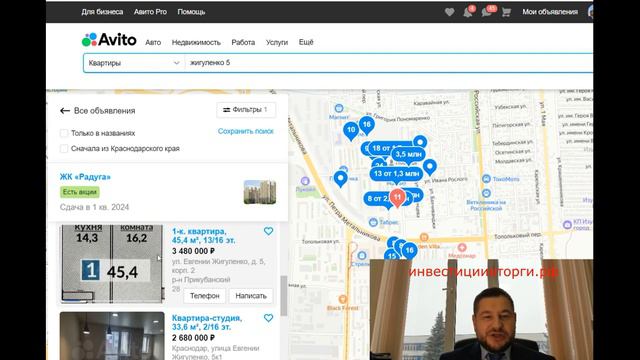Screen dimensions: 640x360
Task: Open Авито Pro menu item
Action: pyautogui.click(x=150, y=12)
